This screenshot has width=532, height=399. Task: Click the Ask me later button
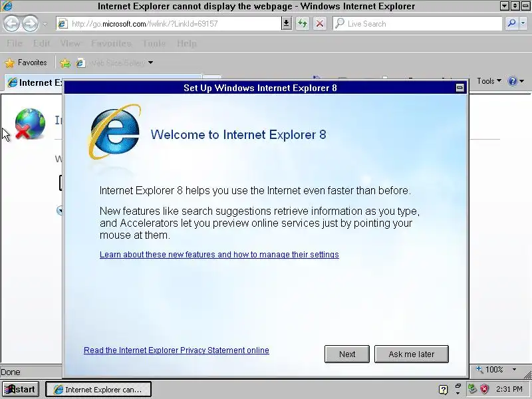412,354
